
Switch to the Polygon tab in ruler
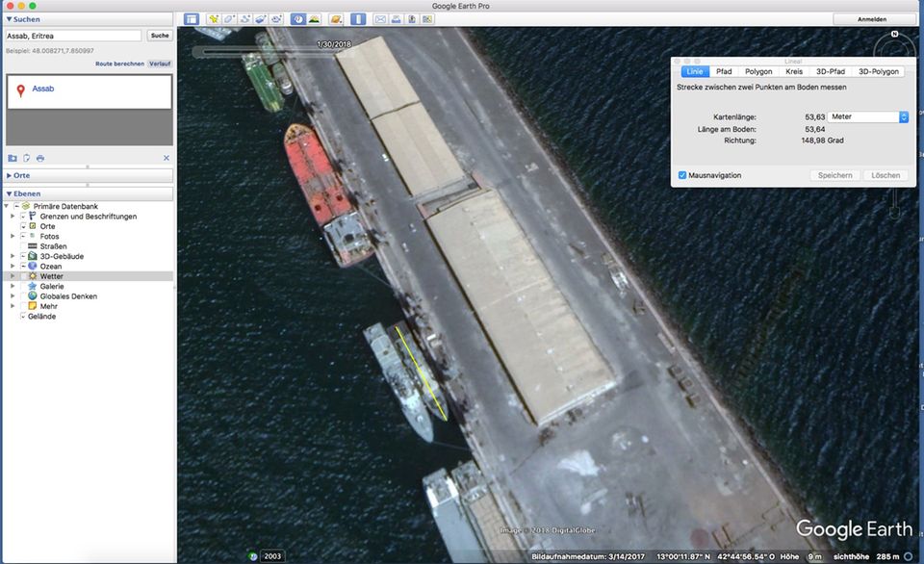[758, 71]
